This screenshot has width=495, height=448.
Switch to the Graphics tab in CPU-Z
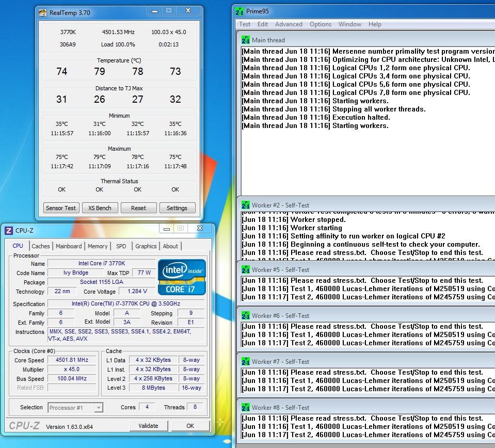pyautogui.click(x=146, y=246)
